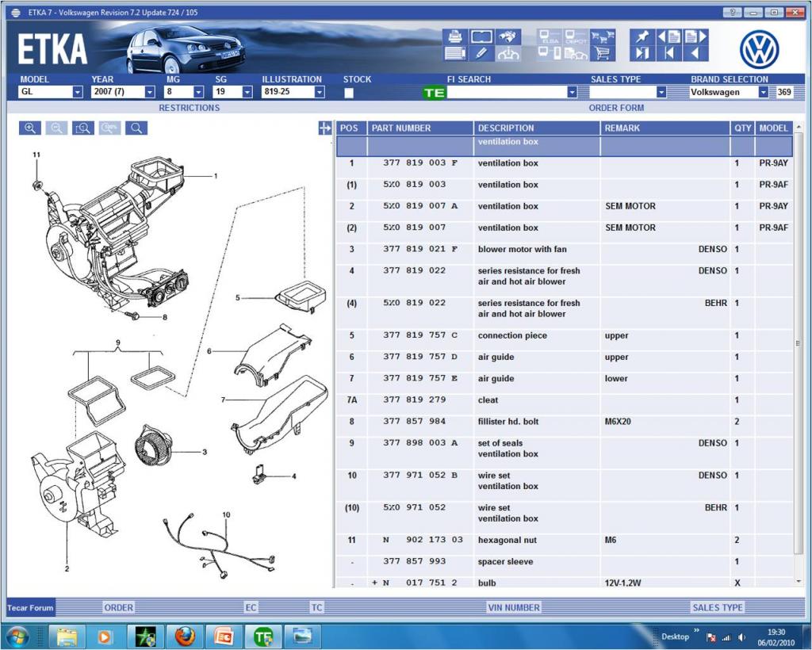The height and width of the screenshot is (650, 812).
Task: Click the ORDER button at bottom
Action: [119, 607]
